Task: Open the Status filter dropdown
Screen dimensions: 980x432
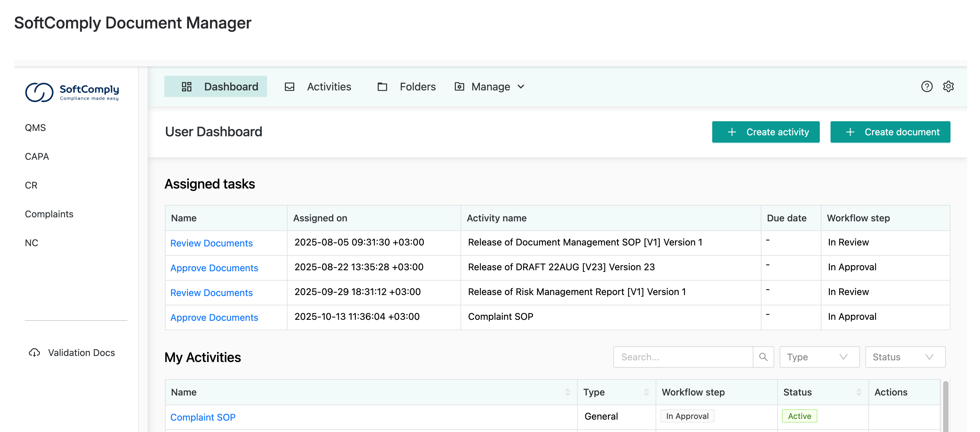Action: [x=905, y=357]
